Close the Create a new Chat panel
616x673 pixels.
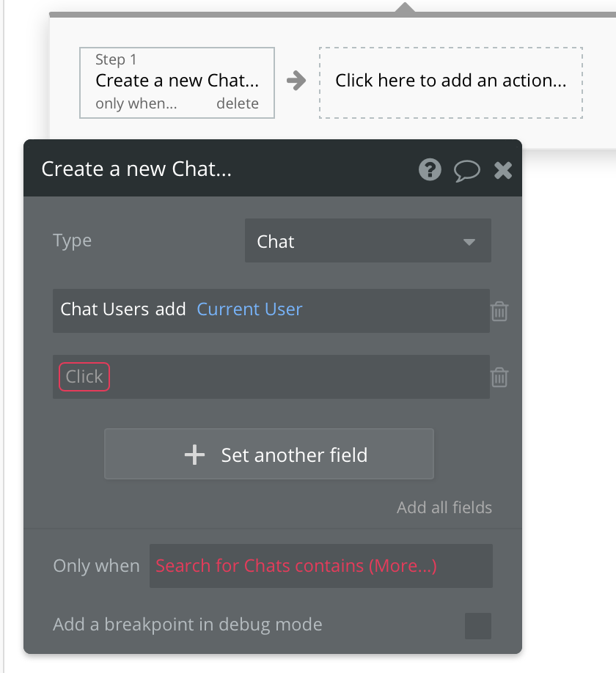click(x=503, y=171)
